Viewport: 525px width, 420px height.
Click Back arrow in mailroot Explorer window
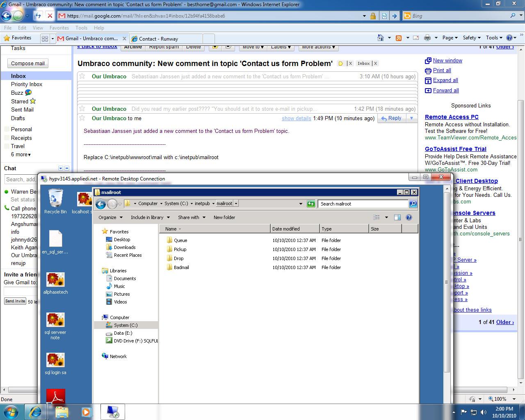(x=100, y=204)
